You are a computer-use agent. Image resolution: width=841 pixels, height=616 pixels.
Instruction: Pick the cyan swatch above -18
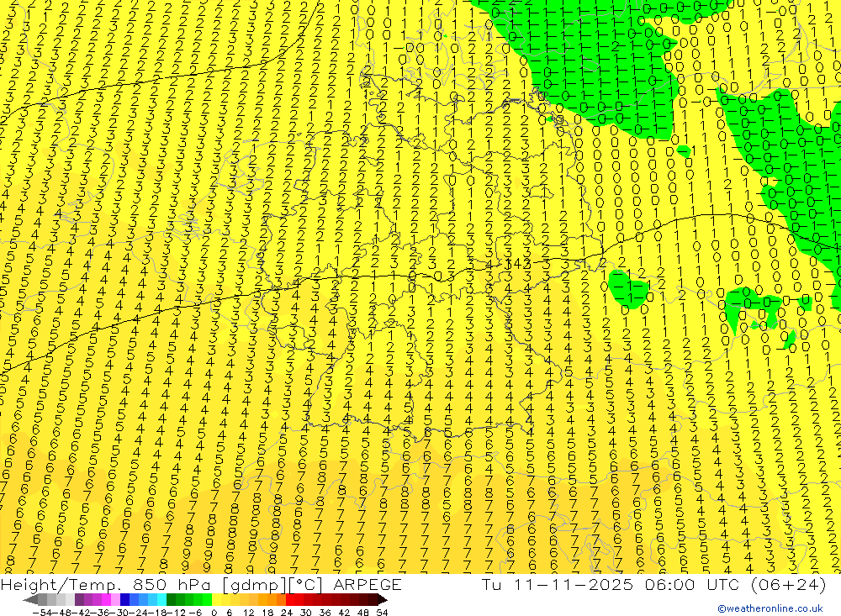click(161, 600)
